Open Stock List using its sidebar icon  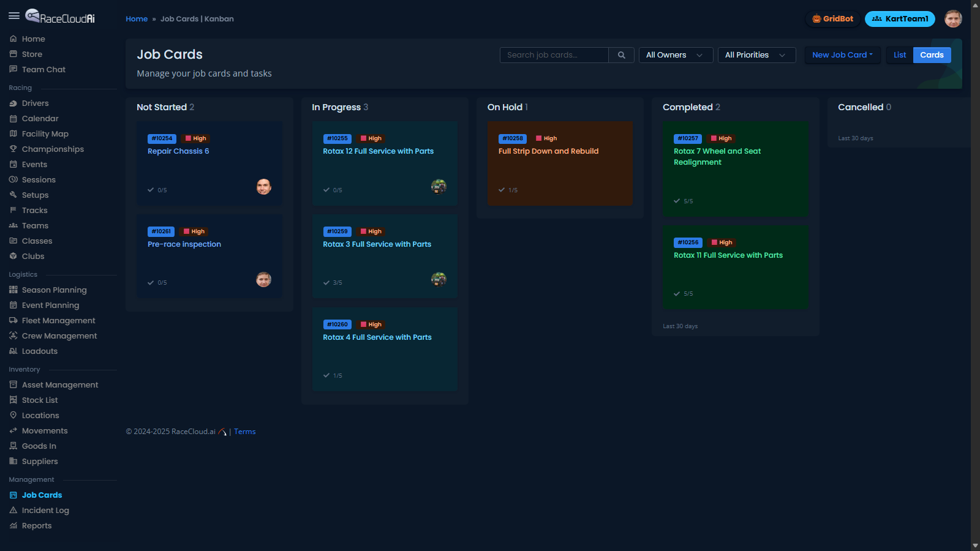click(x=13, y=400)
